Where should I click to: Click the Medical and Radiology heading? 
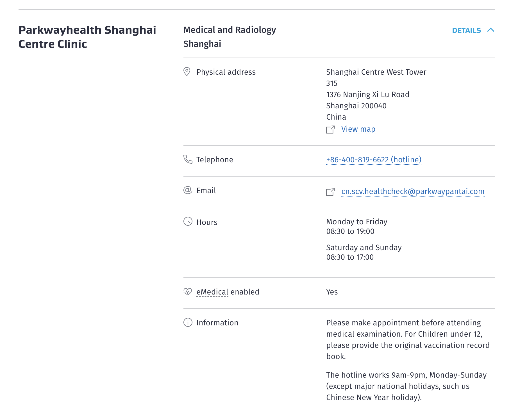pos(230,30)
